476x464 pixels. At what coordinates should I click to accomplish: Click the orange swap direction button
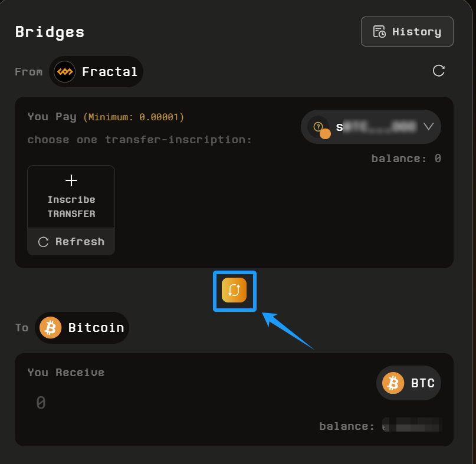point(234,290)
